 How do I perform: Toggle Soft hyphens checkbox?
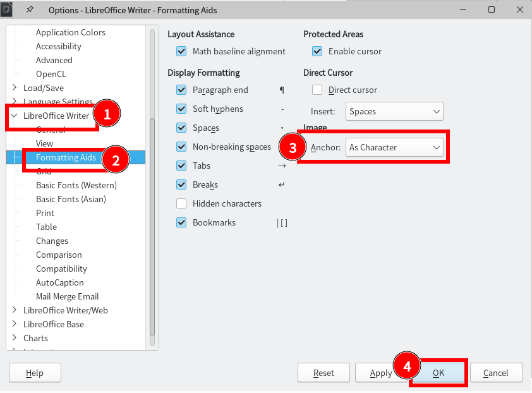point(181,109)
